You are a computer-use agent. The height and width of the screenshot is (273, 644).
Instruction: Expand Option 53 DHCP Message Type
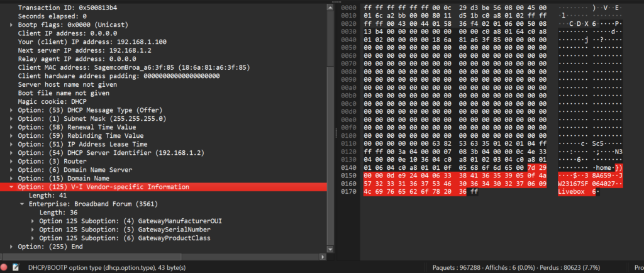tap(12, 110)
